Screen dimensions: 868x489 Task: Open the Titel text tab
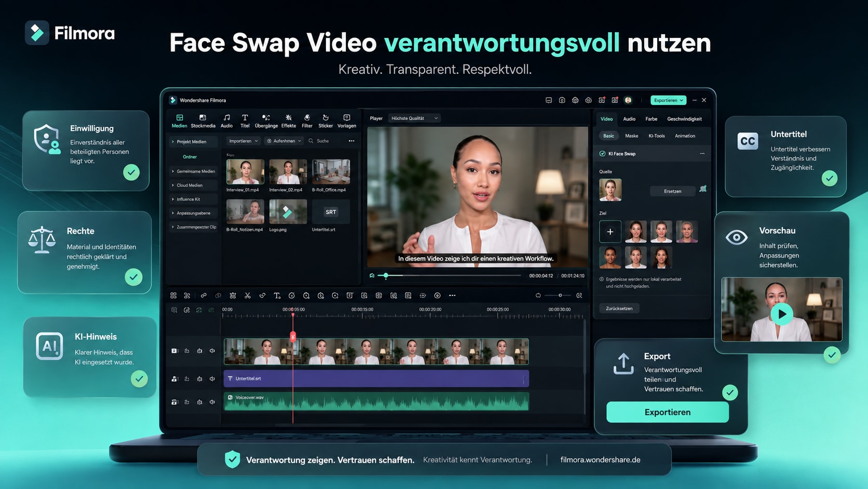click(245, 121)
